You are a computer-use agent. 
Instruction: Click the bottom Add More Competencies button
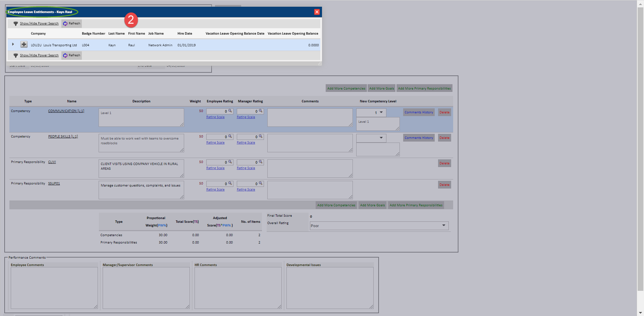[336, 205]
